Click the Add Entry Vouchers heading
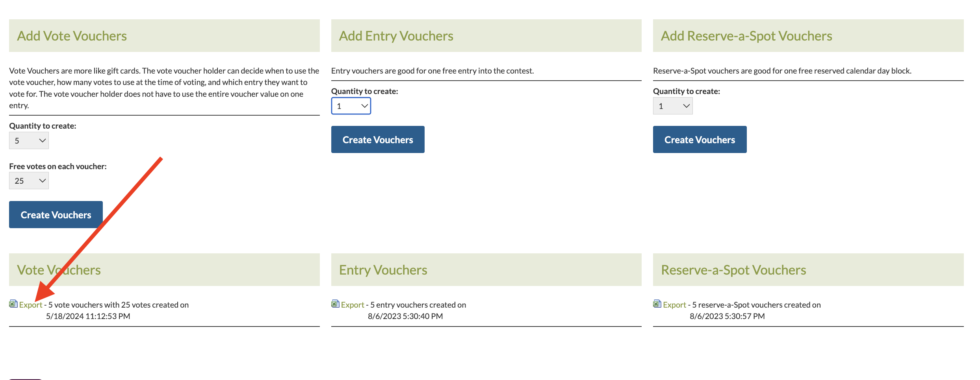The width and height of the screenshot is (980, 380). pyautogui.click(x=396, y=36)
